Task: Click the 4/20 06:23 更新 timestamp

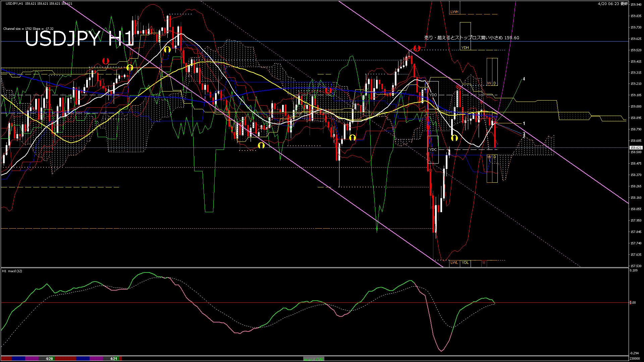Action: pos(612,4)
